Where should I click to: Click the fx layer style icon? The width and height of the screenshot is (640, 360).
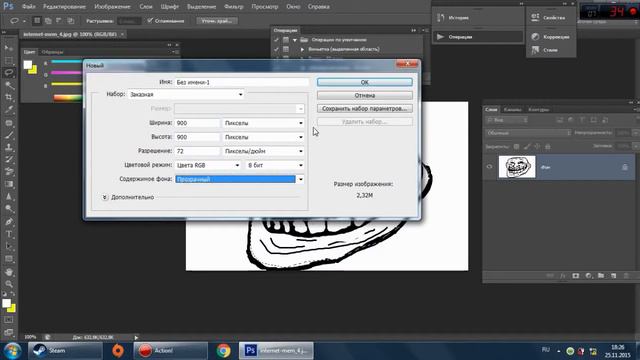[x=562, y=276]
